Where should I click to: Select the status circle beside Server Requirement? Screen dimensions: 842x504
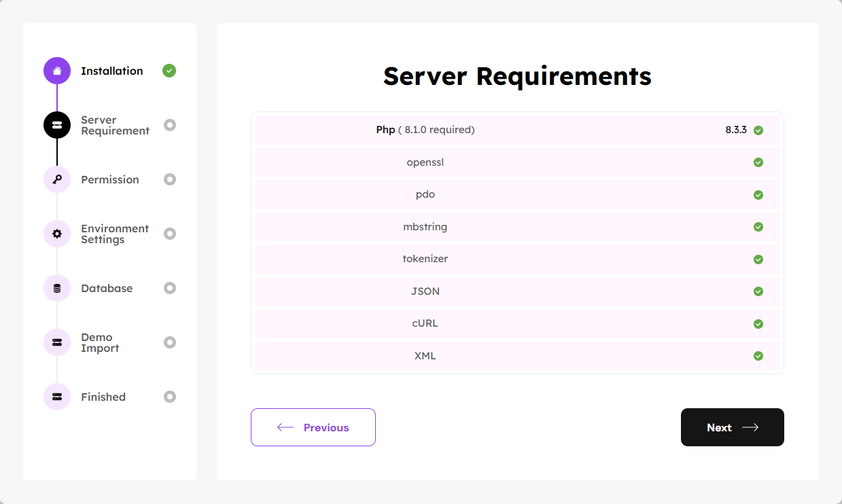click(170, 125)
